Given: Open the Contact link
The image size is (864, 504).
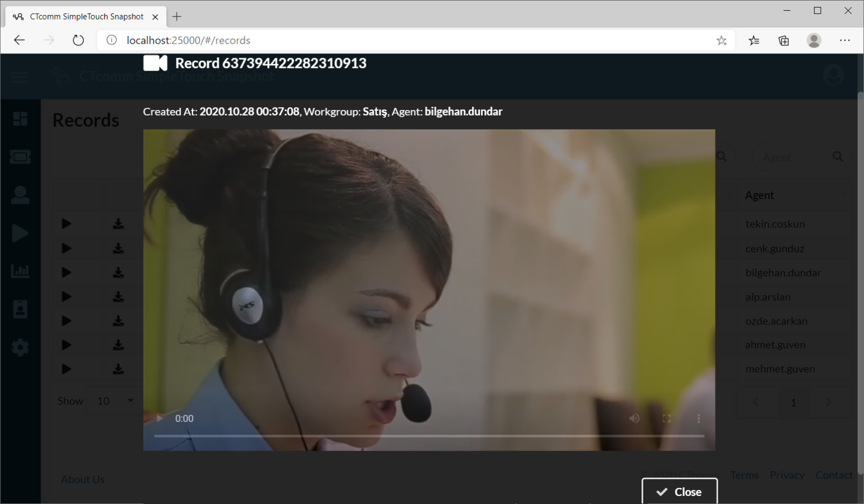Looking at the screenshot, I should point(834,475).
